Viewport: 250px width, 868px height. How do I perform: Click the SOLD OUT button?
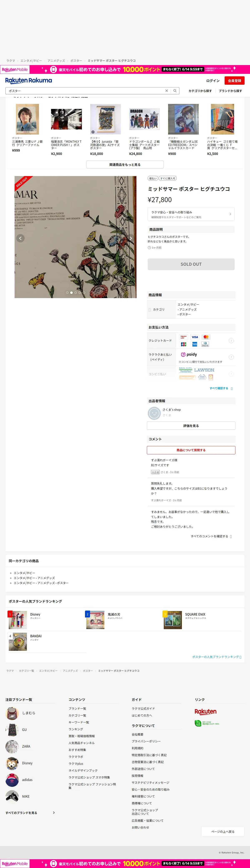191,264
